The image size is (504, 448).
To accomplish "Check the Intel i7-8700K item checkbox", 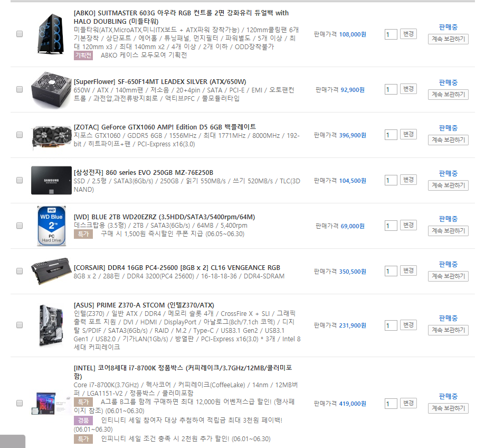I will [x=20, y=403].
